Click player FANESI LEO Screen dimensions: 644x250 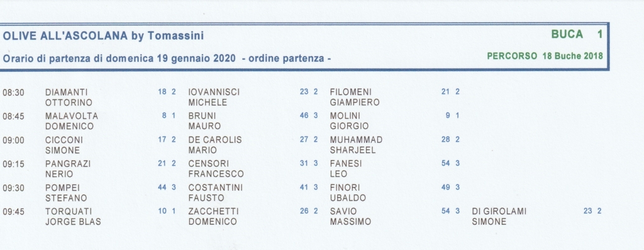(346, 169)
